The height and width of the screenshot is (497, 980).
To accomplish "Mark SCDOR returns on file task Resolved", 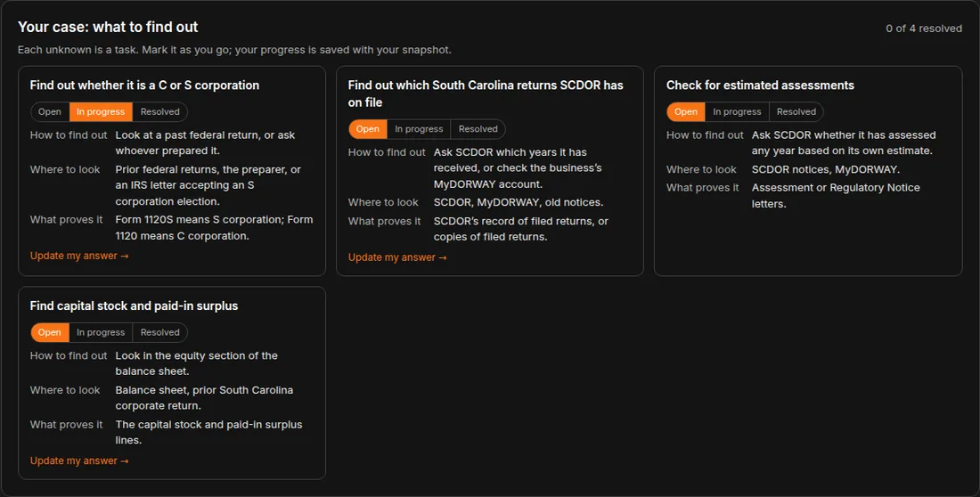I will [478, 129].
